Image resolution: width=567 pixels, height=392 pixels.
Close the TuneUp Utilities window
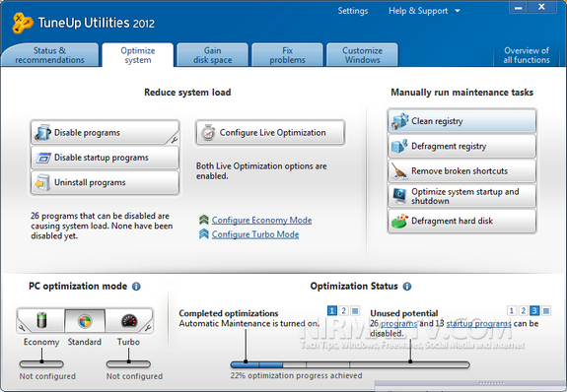pos(541,7)
